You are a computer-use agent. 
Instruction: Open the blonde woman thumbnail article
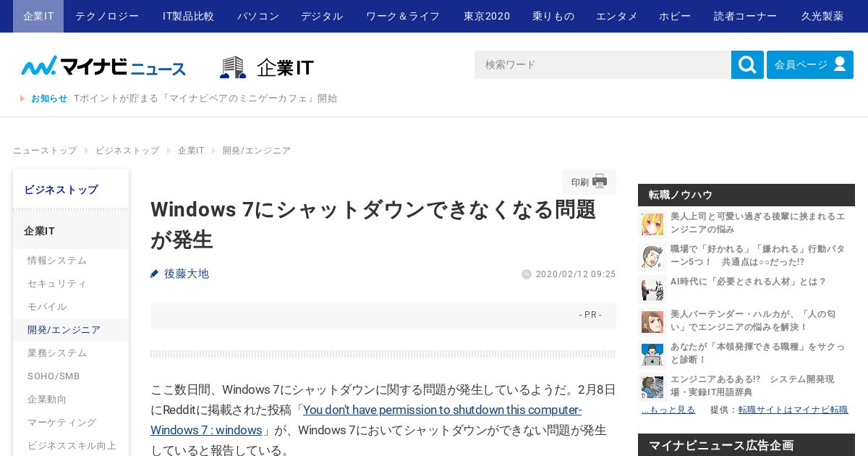tap(652, 224)
